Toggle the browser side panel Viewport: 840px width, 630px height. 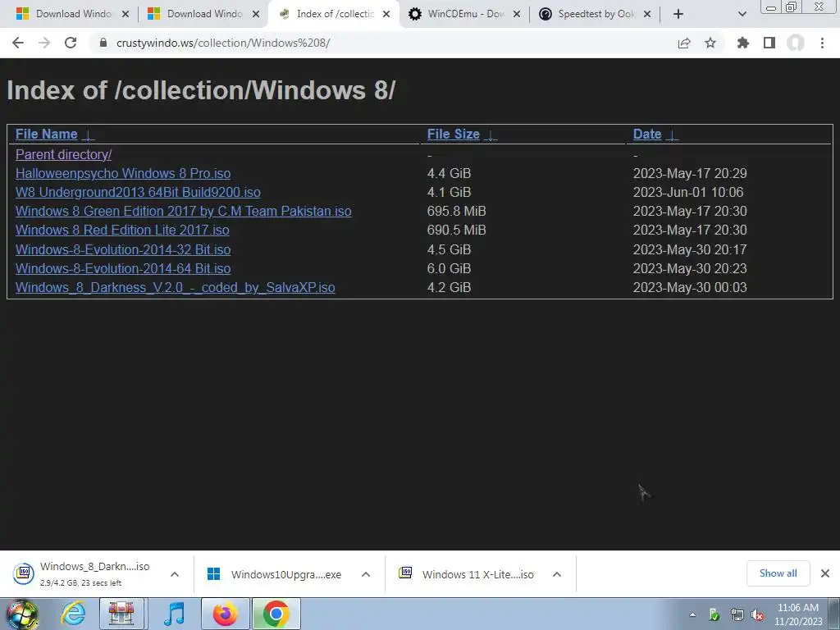[769, 43]
